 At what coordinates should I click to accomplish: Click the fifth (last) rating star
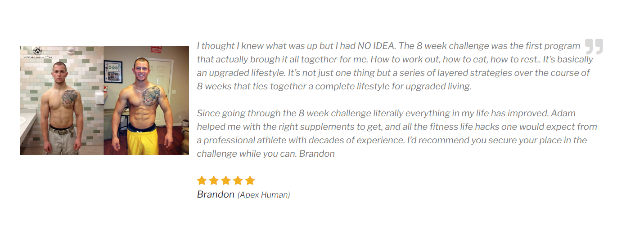pos(250,181)
